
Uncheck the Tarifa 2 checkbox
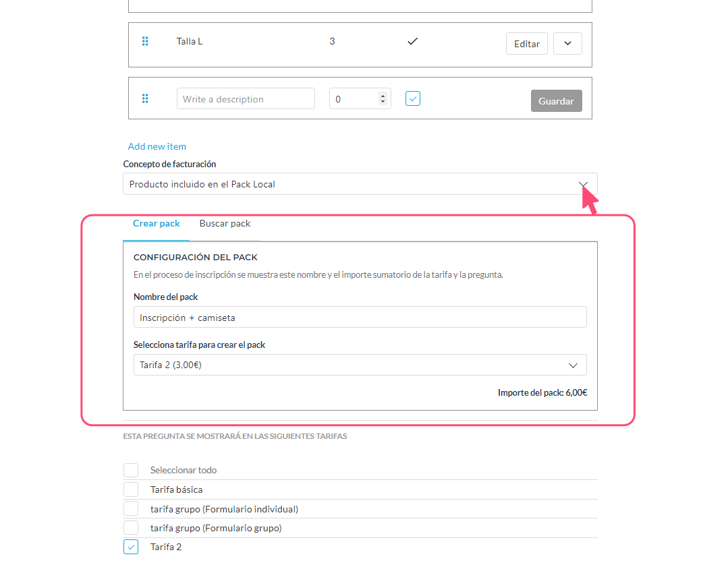coord(131,547)
